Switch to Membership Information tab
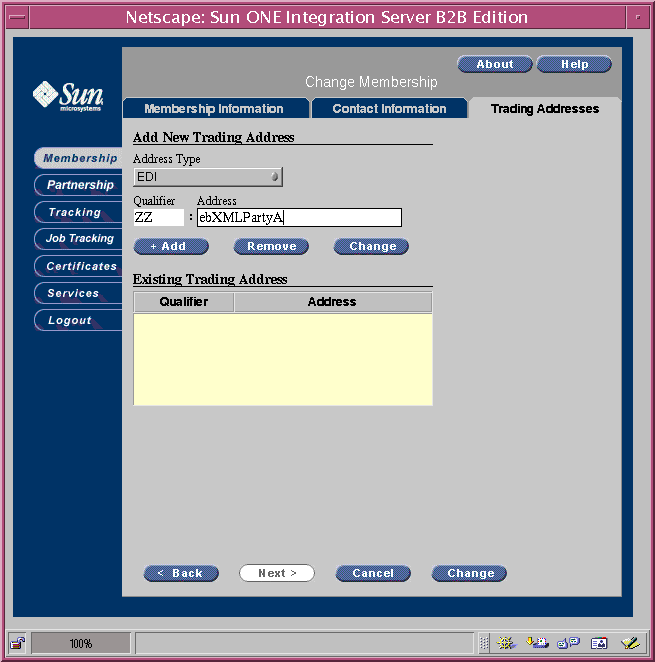This screenshot has width=655, height=662. 216,109
